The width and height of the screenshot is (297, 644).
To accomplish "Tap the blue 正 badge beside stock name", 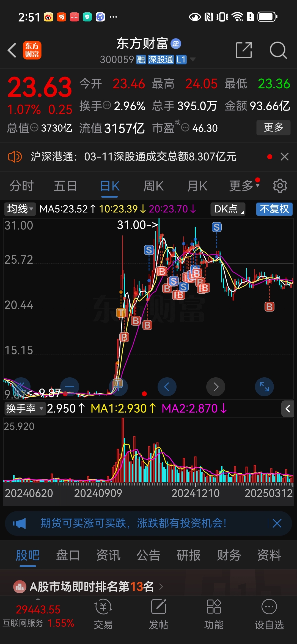I will (x=176, y=43).
